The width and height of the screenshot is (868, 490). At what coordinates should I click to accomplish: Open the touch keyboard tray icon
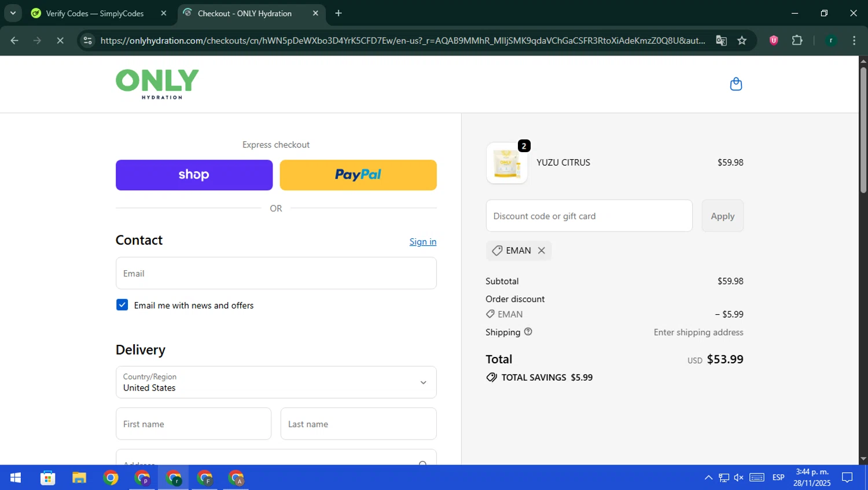click(757, 477)
